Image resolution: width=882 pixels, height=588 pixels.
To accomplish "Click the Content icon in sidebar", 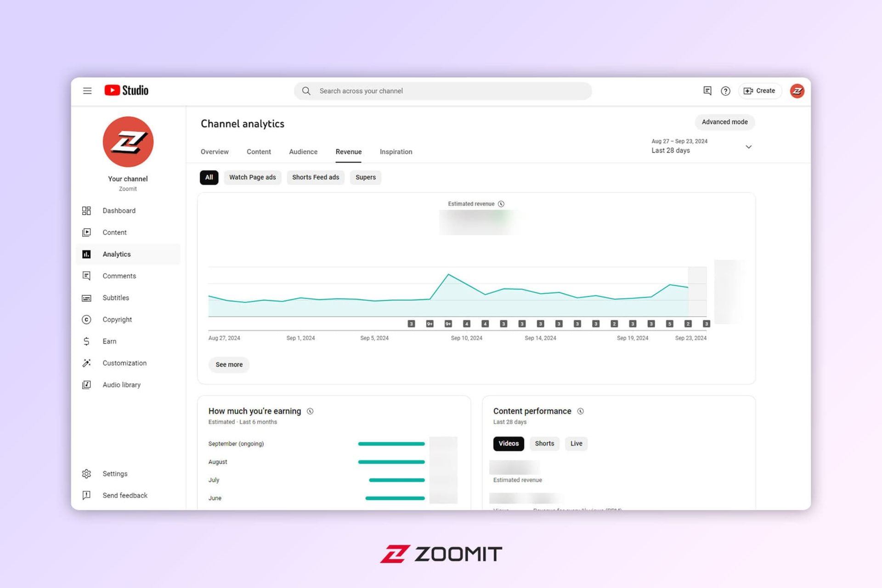I will (x=87, y=232).
